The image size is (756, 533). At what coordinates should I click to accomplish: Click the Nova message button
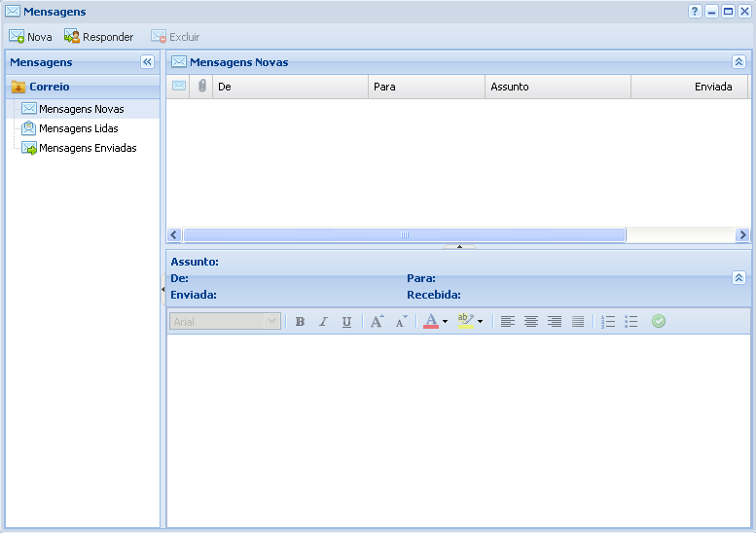30,37
